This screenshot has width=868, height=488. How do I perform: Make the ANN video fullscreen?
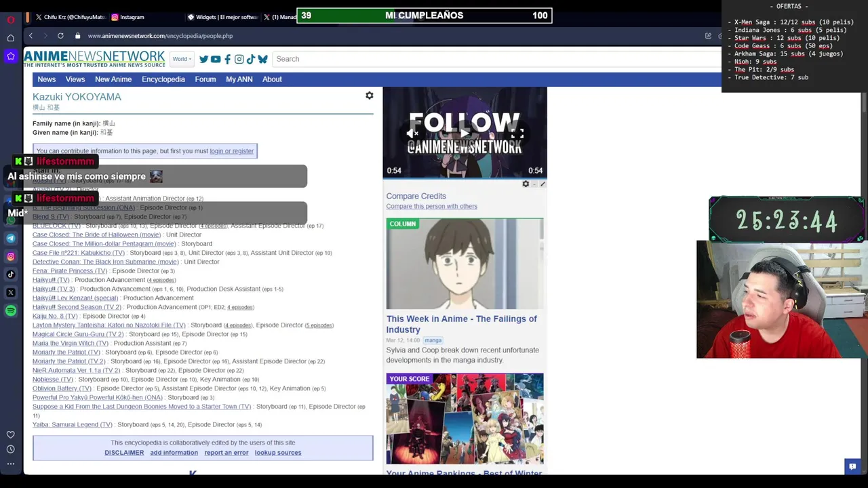pyautogui.click(x=517, y=134)
